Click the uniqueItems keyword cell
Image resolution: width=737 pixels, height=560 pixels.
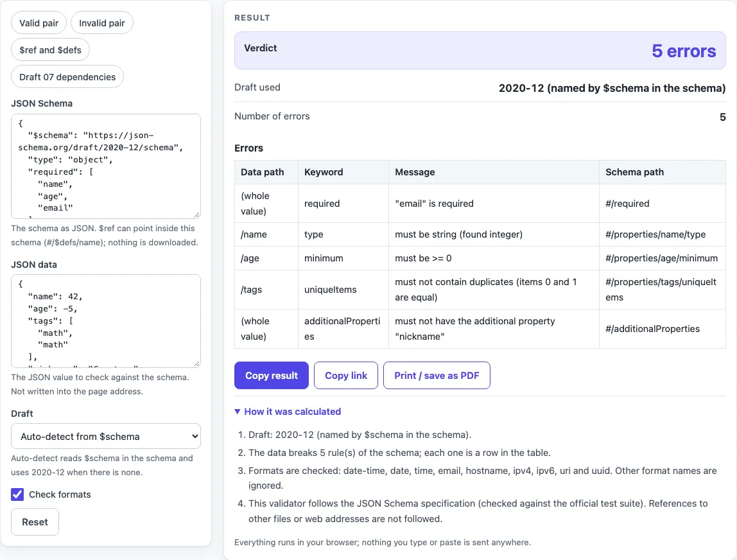click(343, 290)
